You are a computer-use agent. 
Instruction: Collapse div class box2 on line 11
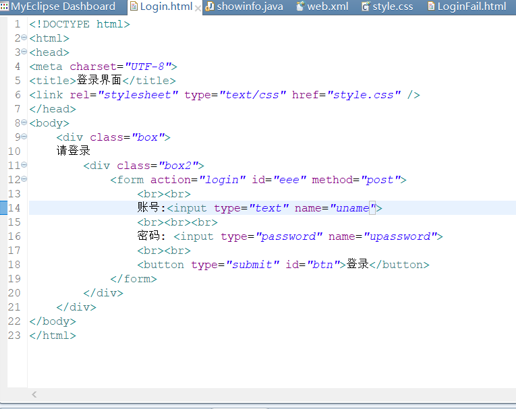(x=24, y=165)
